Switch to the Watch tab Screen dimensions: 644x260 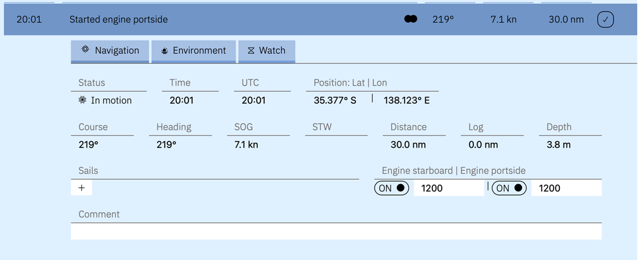point(266,51)
